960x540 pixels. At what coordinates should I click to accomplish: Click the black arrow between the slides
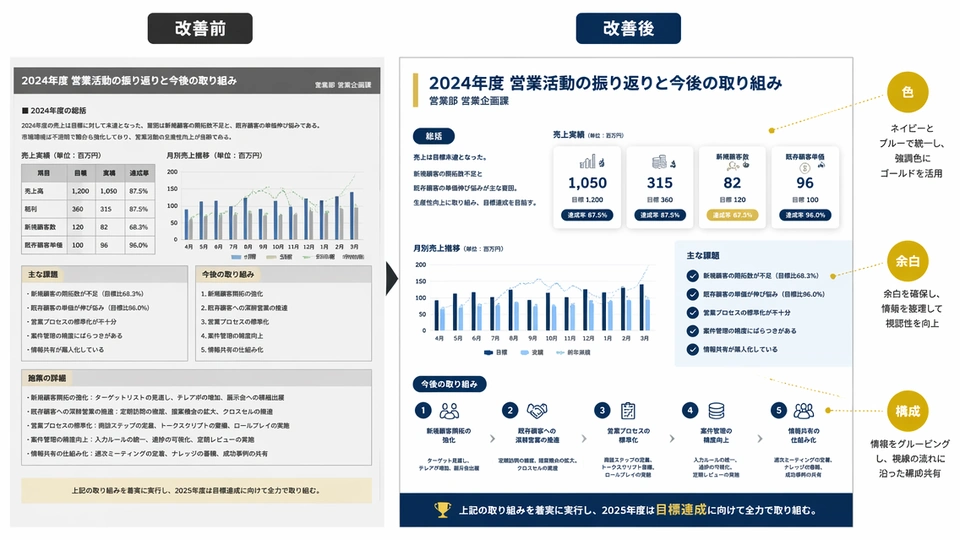coord(392,279)
